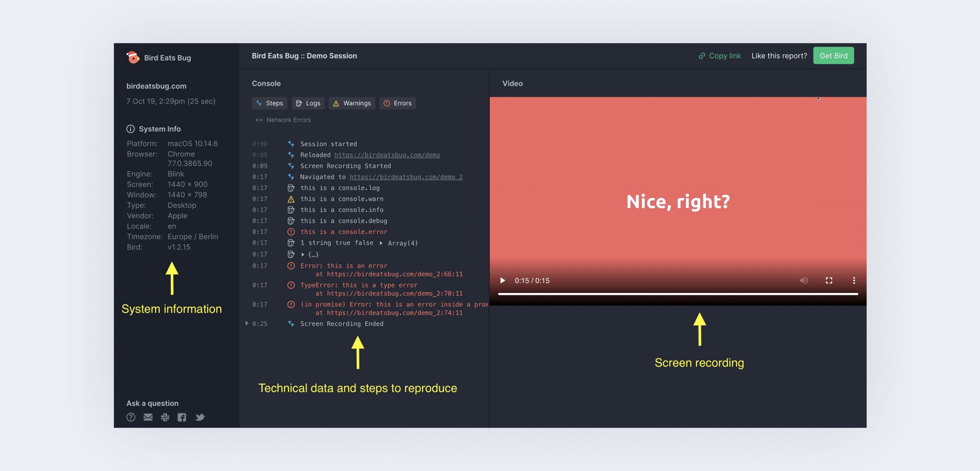Click the help question mark icon
This screenshot has width=980, height=471.
131,417
